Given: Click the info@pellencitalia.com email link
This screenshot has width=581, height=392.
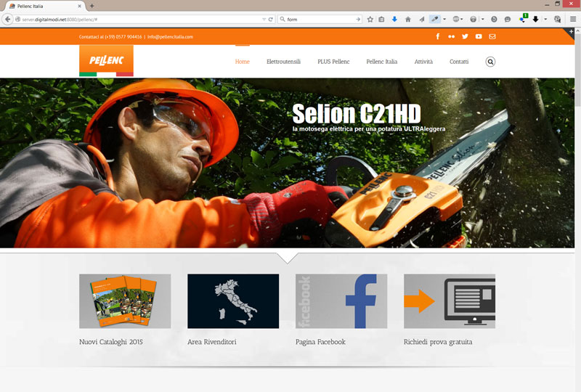Looking at the screenshot, I should [170, 37].
